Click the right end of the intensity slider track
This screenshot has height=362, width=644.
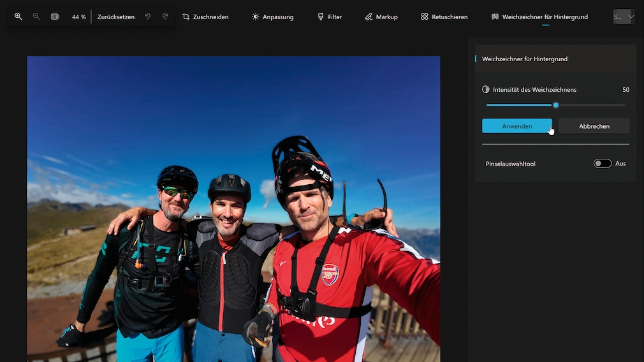[623, 105]
